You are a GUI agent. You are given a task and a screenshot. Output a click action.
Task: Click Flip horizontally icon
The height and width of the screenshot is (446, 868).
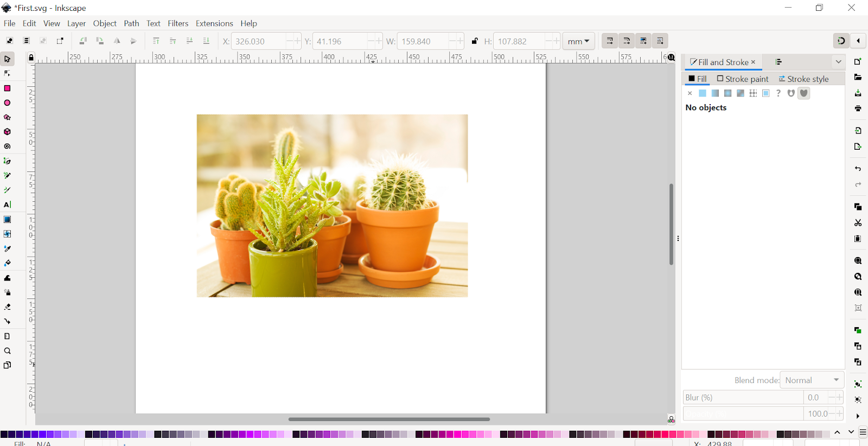(x=117, y=41)
